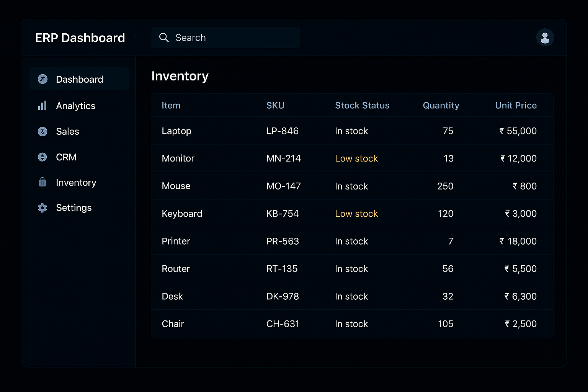Click the Unit Price column header
588x392 pixels.
[516, 105]
